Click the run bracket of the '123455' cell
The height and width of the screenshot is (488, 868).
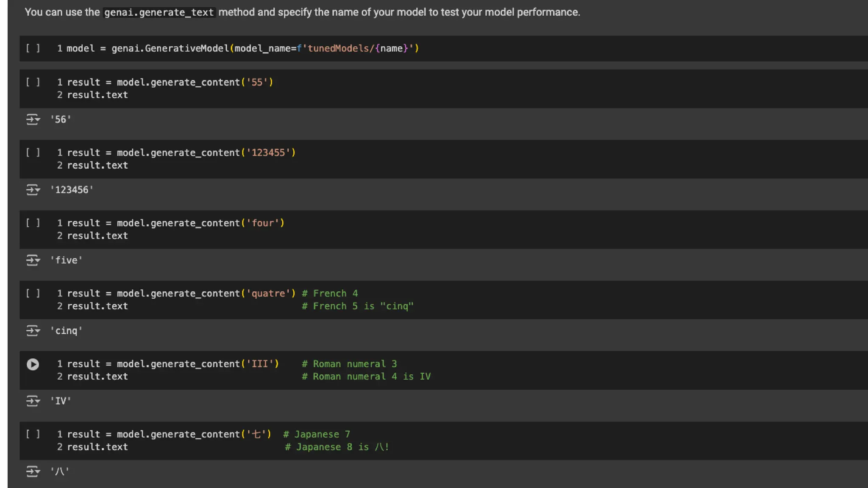pos(33,152)
